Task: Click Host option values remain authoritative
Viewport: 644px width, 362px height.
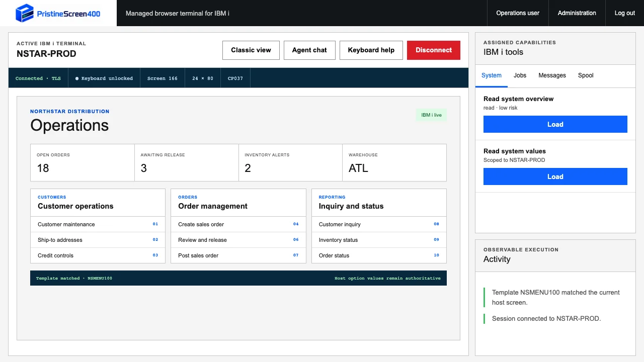Action: 387,278
